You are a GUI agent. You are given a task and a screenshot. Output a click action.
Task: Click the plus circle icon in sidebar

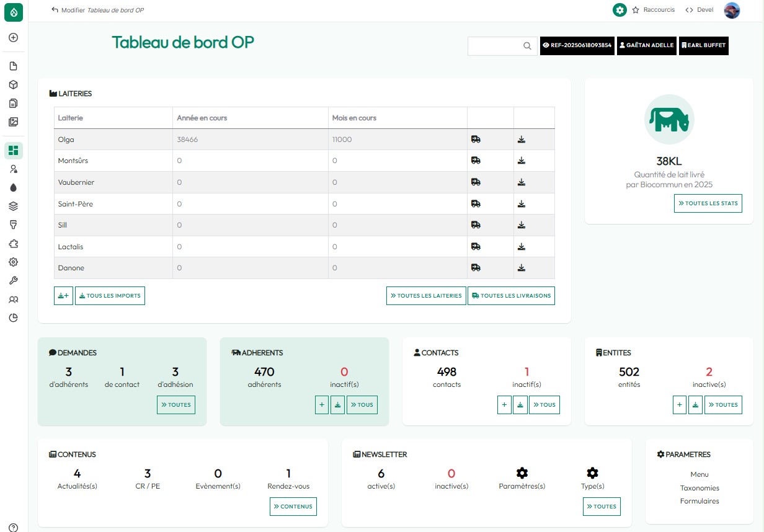click(x=14, y=37)
